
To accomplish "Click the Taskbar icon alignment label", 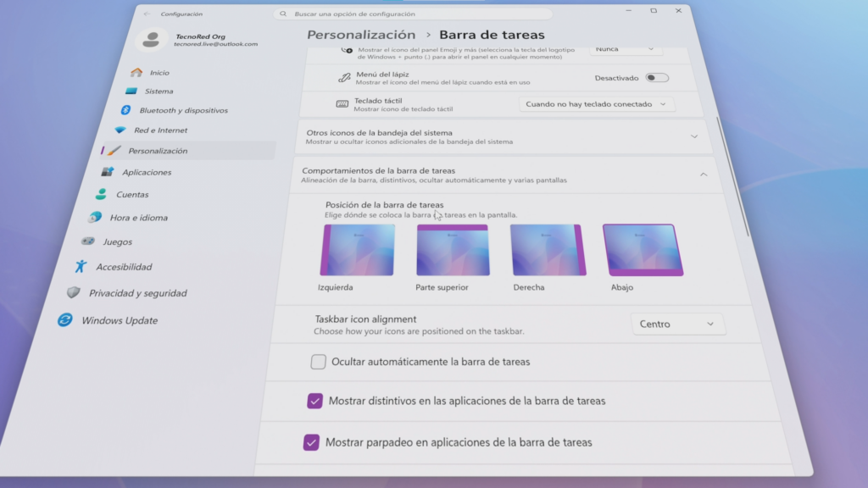I will [x=365, y=319].
